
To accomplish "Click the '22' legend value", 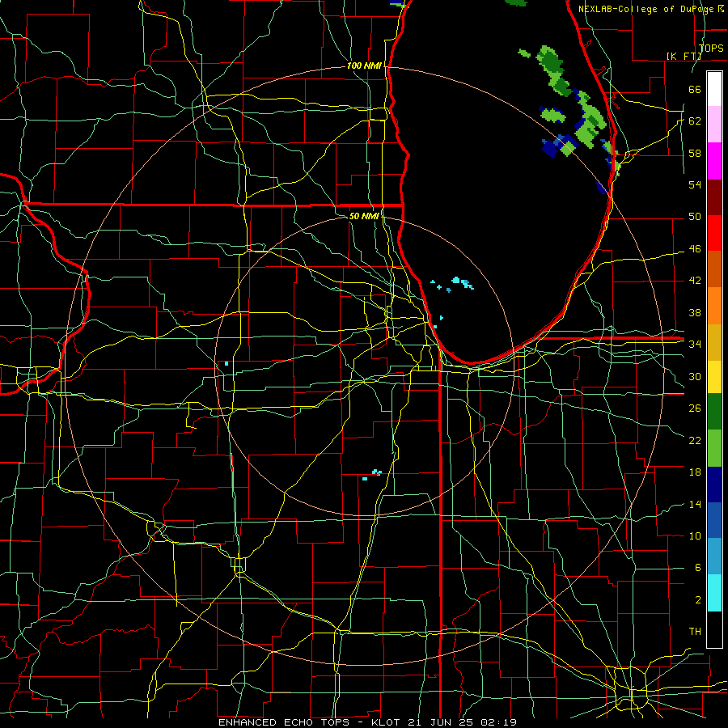I will pyautogui.click(x=695, y=440).
